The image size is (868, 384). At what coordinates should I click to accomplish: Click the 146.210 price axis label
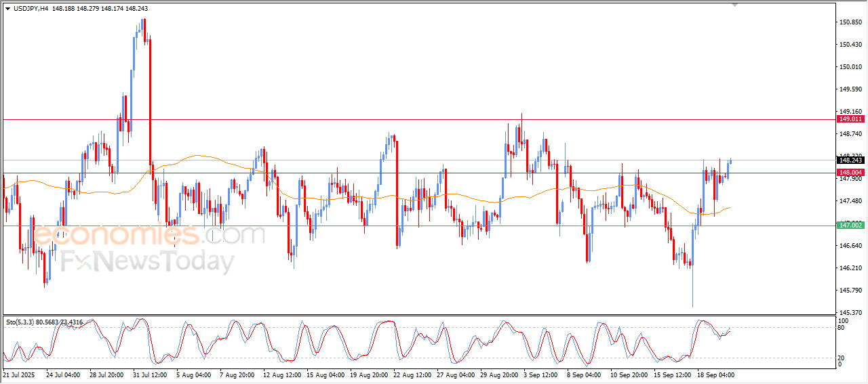(x=851, y=268)
